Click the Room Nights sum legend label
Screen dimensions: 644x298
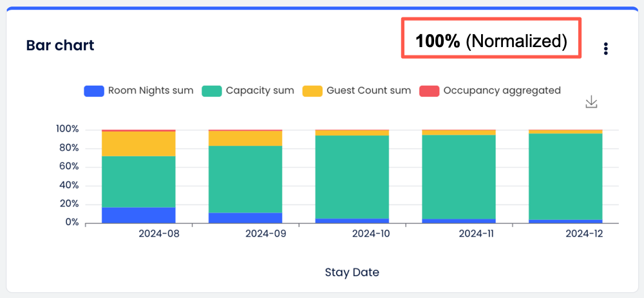pyautogui.click(x=151, y=91)
